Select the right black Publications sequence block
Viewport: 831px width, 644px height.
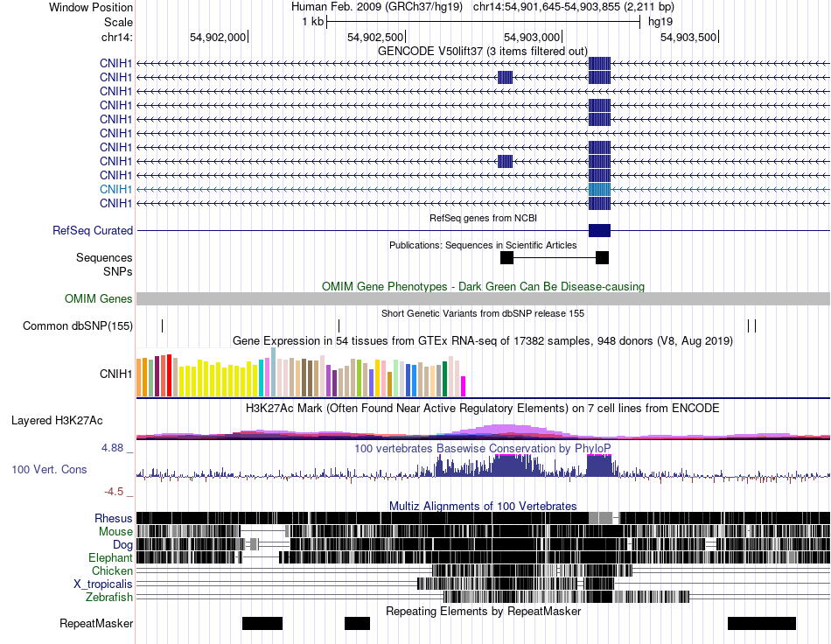coord(602,257)
